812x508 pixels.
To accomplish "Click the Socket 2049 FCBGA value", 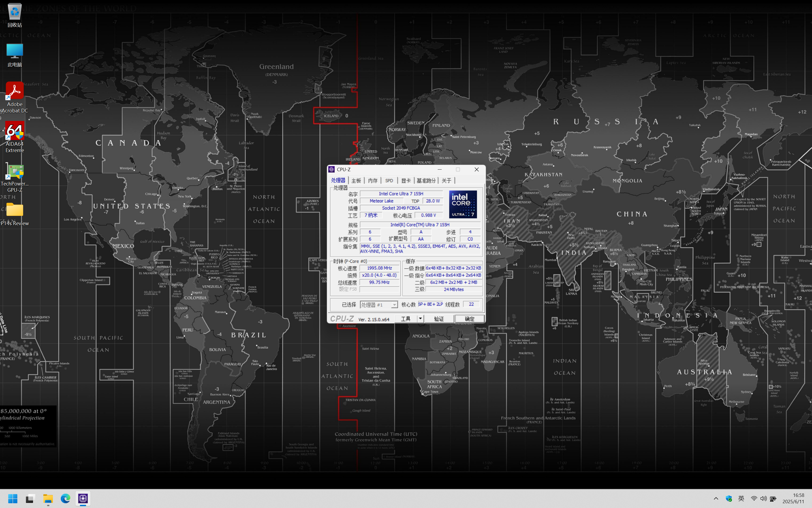I will 401,208.
